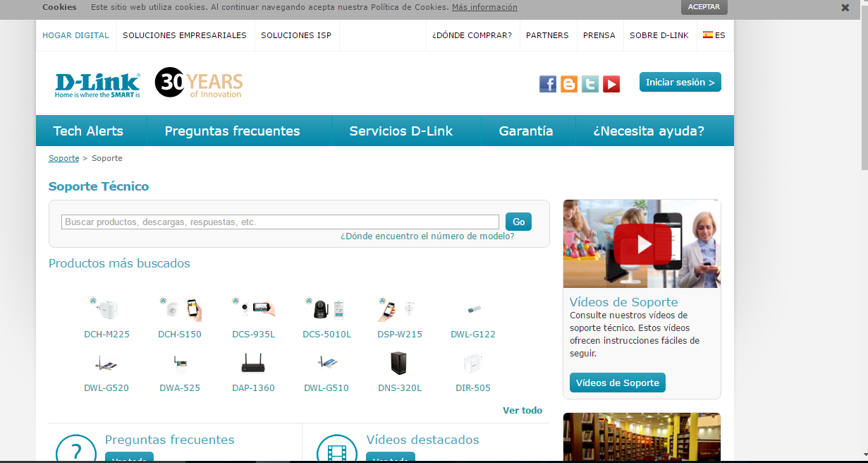
Task: Open the DAP-1360 access point image
Action: click(253, 363)
